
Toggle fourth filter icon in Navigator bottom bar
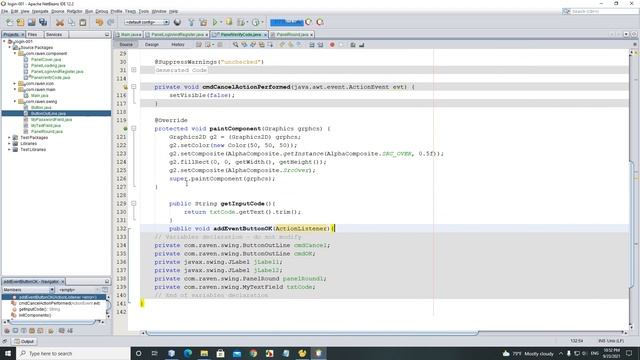(x=32, y=331)
